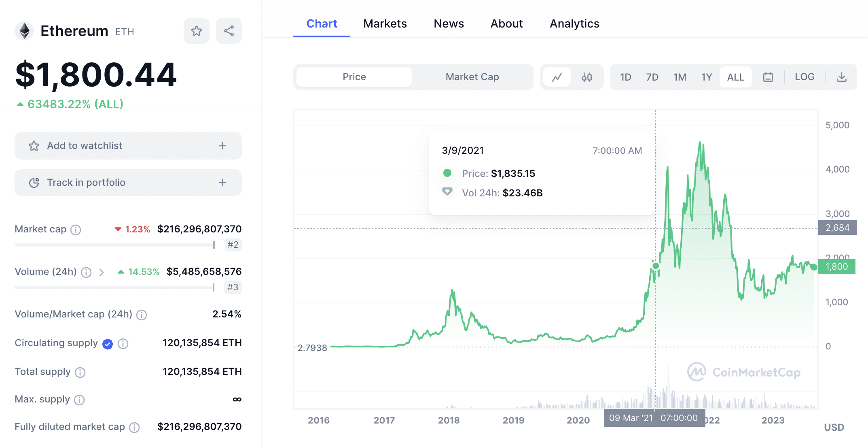
Task: Open the Chart tab
Action: point(322,23)
